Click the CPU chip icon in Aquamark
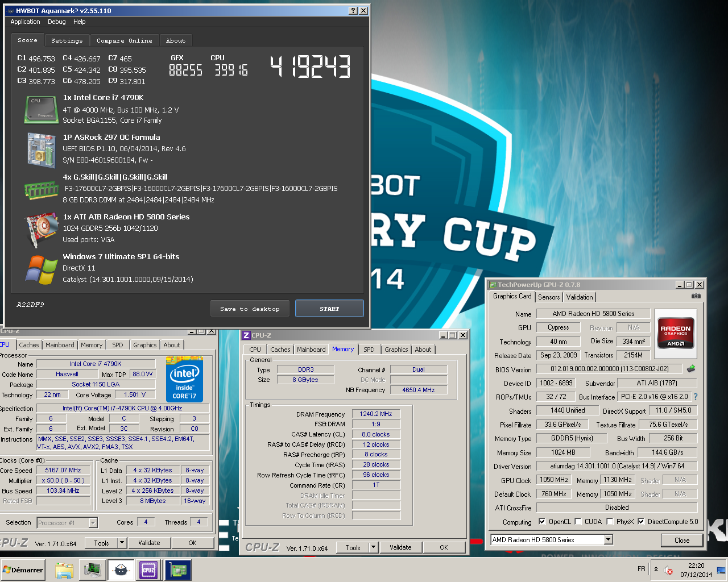728x582 pixels. click(42, 110)
